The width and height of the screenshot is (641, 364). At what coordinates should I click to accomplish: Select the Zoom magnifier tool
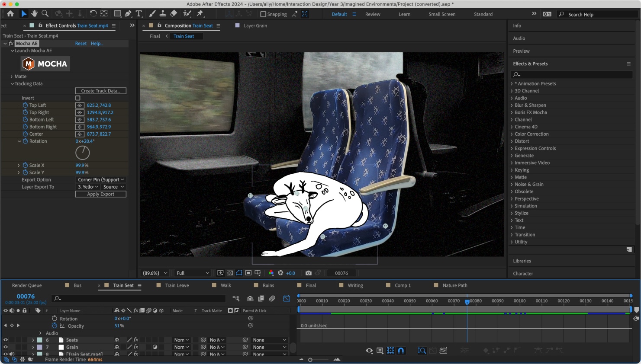[x=45, y=14]
